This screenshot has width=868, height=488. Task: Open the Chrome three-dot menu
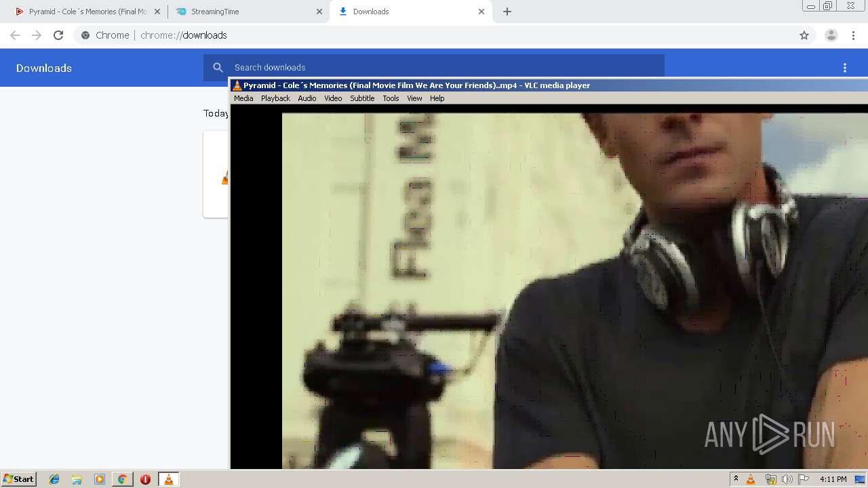[853, 35]
